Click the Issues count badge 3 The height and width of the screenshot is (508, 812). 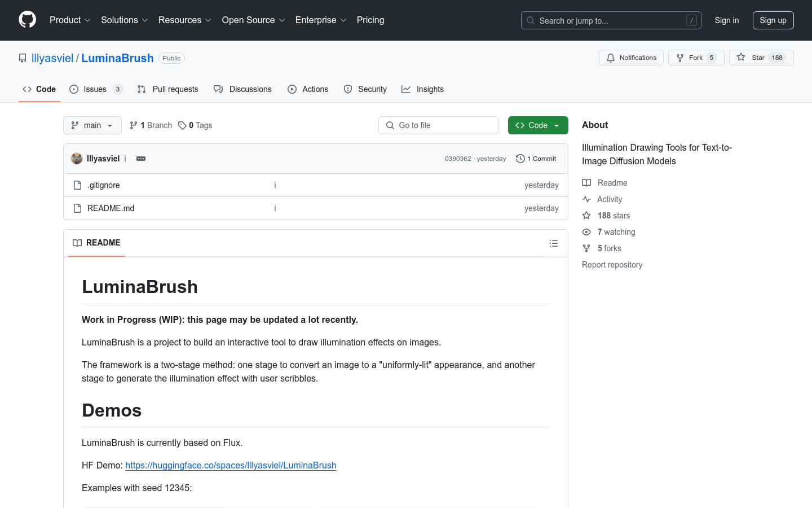pyautogui.click(x=117, y=89)
